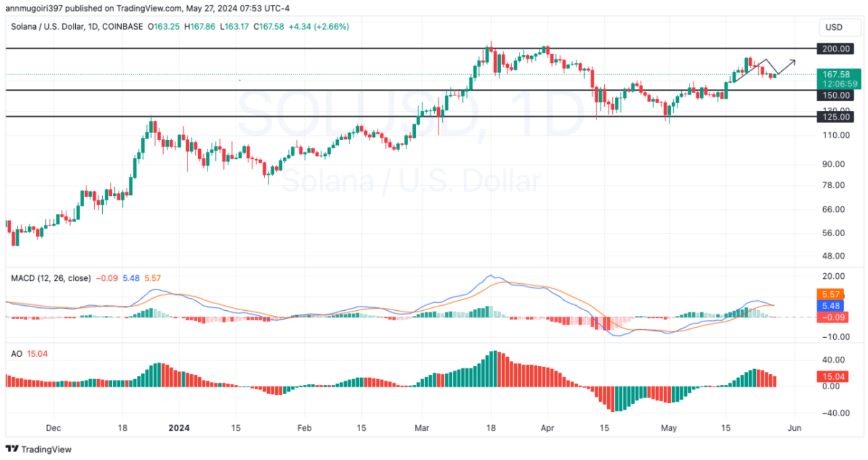Click the 90.00 price scale label
The image size is (868, 460).
click(834, 164)
